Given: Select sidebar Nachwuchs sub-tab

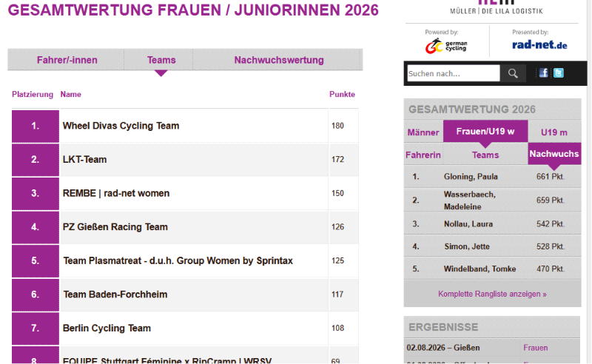Looking at the screenshot, I should (x=554, y=154).
